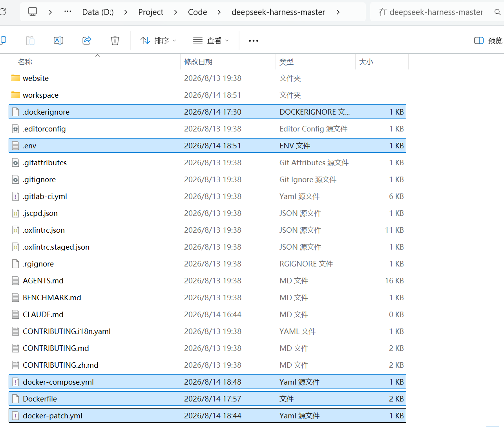Click the .jscpd.json file icon
504x427 pixels.
pyautogui.click(x=16, y=213)
